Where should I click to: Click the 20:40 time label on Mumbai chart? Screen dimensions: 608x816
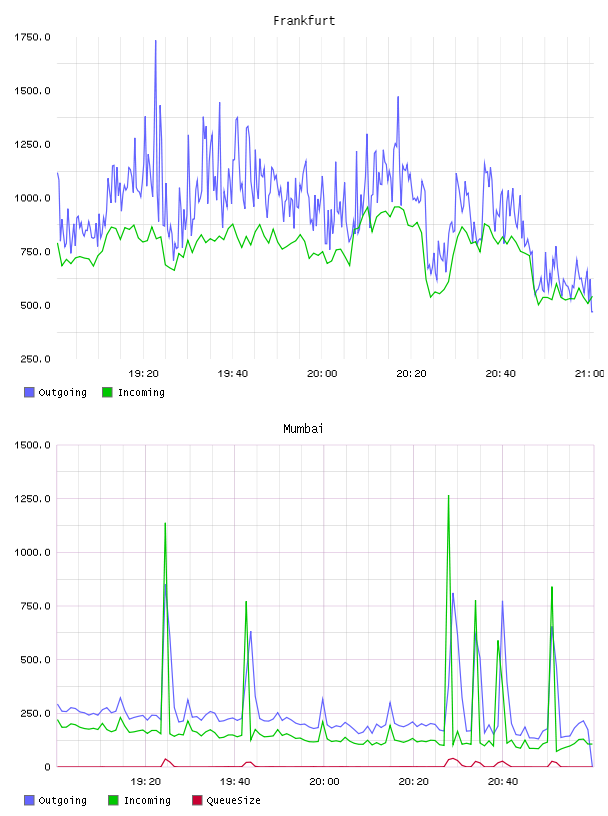(x=503, y=781)
